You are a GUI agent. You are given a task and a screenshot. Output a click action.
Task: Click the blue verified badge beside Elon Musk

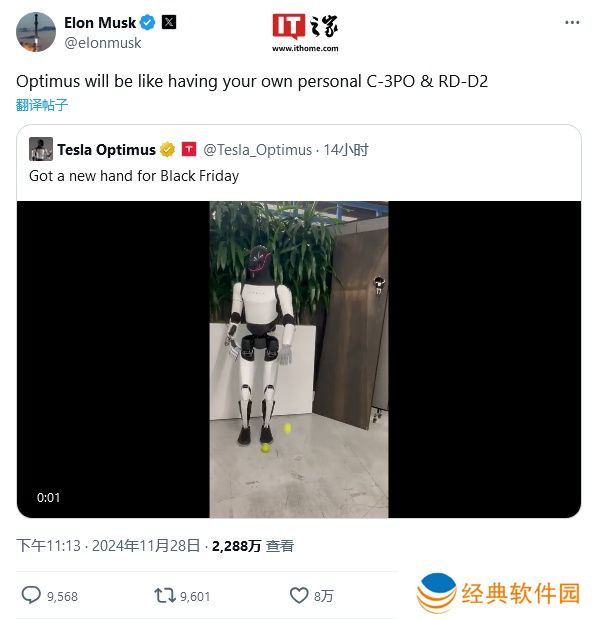tap(147, 23)
